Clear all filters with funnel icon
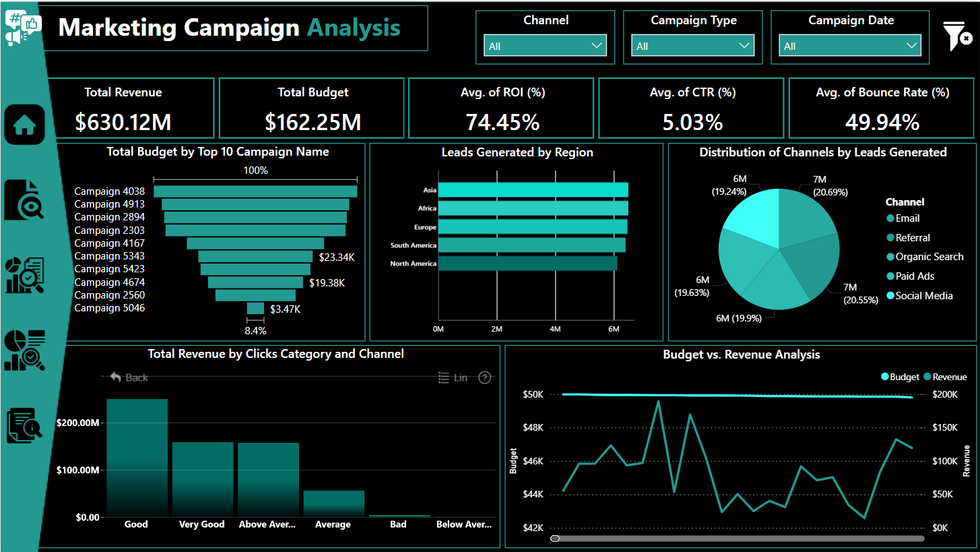980x552 pixels. (x=957, y=36)
